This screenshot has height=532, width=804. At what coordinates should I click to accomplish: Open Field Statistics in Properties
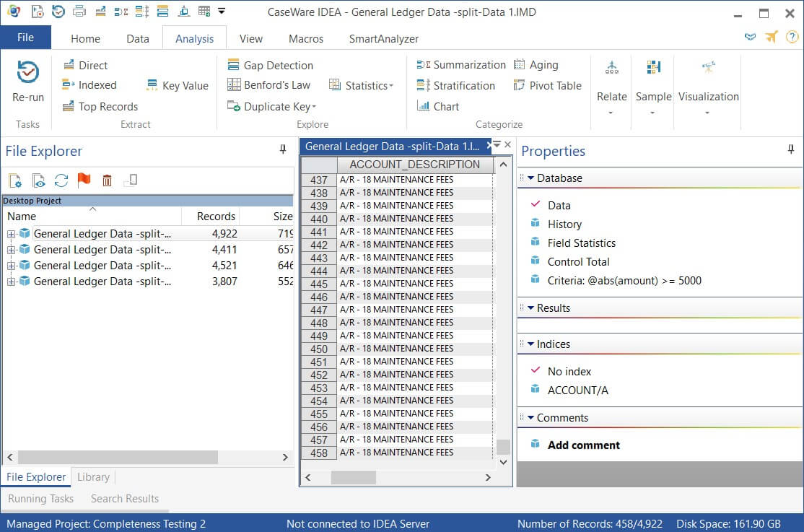tap(581, 243)
